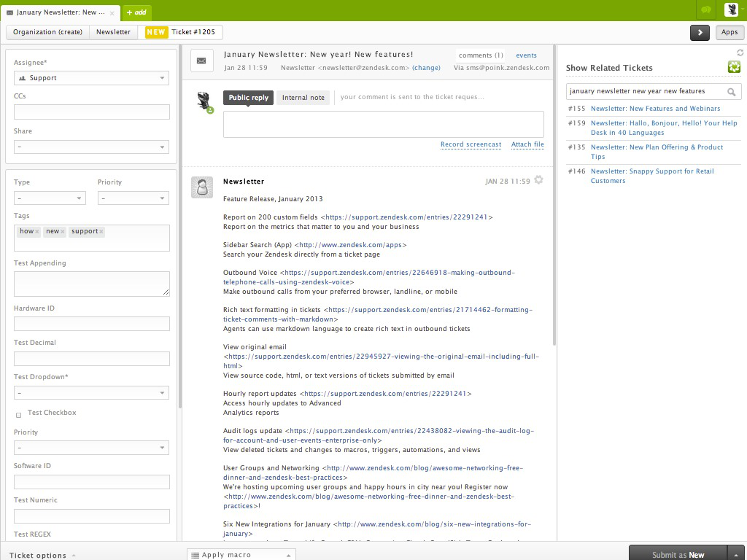
Task: Open the Apply macro dropdown
Action: tap(241, 555)
